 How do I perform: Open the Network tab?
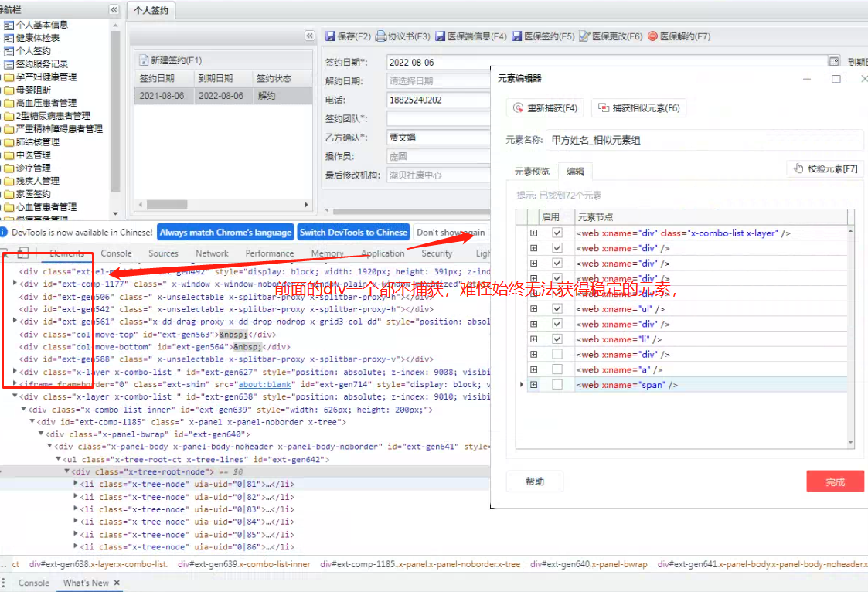[x=212, y=253]
